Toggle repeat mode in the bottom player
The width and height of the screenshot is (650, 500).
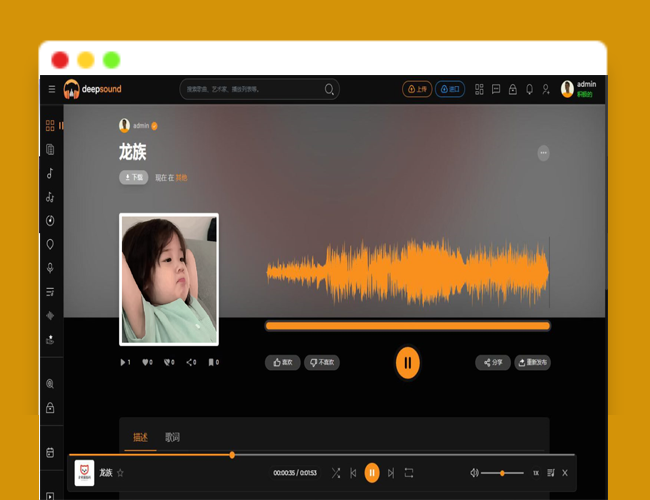click(409, 472)
